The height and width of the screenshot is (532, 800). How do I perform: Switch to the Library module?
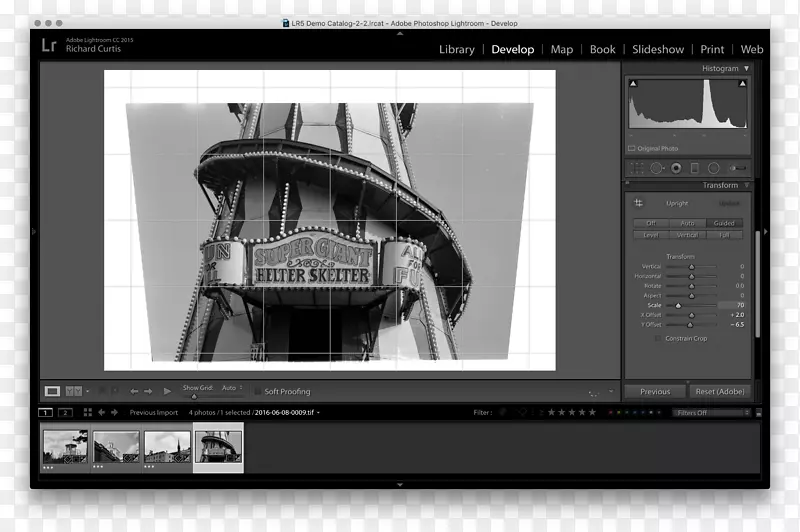457,49
